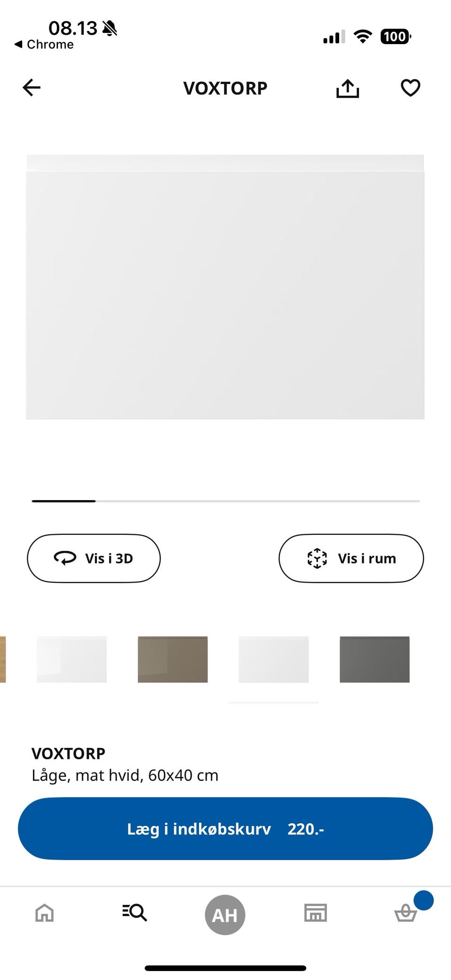The width and height of the screenshot is (451, 980).
Task: Select the brown-beige door swatch
Action: (x=173, y=659)
